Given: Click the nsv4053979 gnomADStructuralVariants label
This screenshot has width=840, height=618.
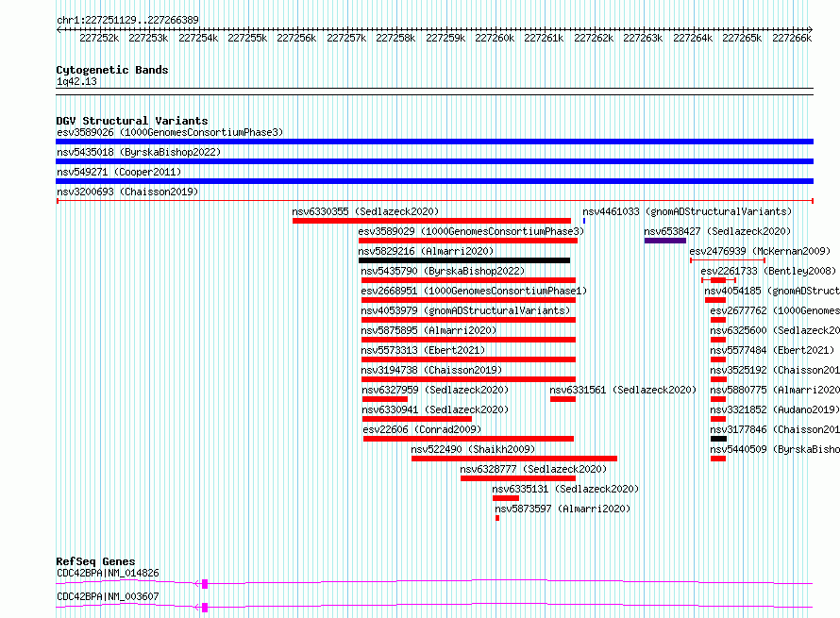Looking at the screenshot, I should tap(465, 310).
